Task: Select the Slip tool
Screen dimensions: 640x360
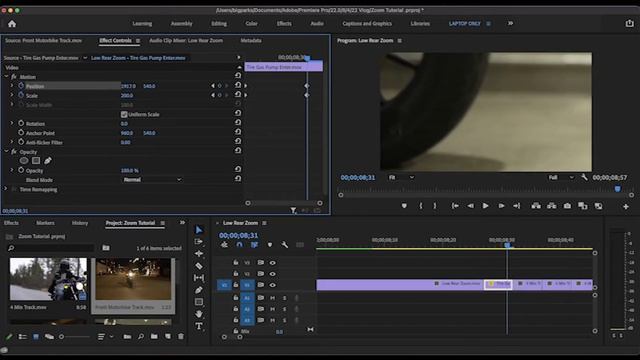Action: tap(199, 278)
